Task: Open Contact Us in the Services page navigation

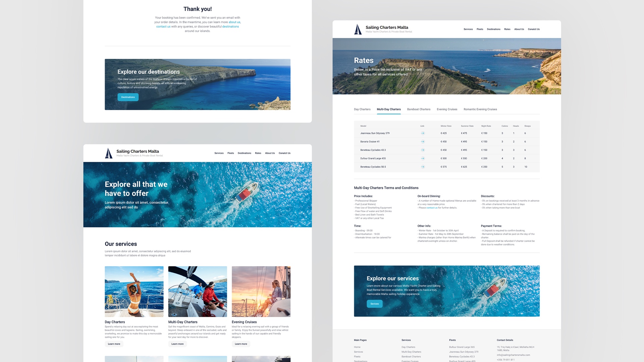Action: tap(284, 153)
